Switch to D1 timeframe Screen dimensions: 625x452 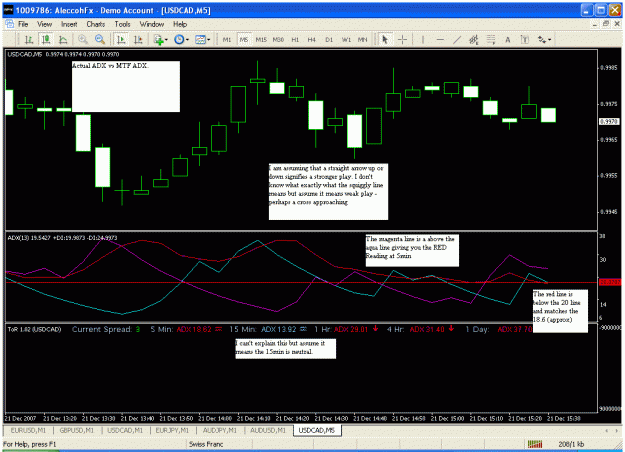pyautogui.click(x=329, y=39)
